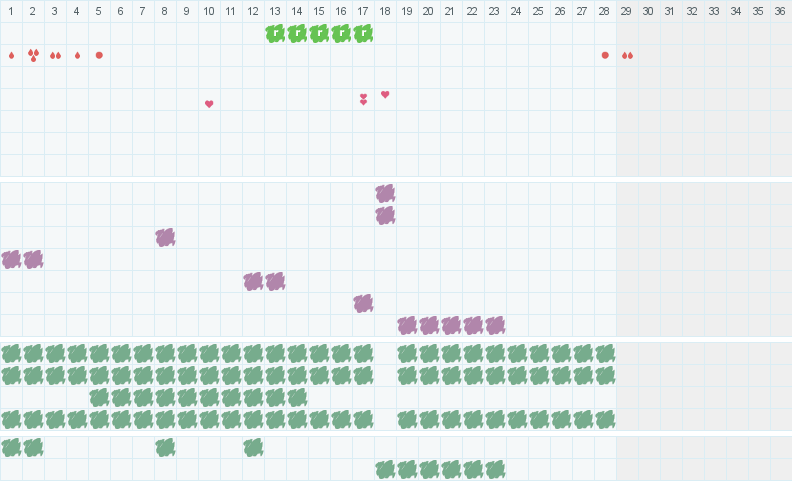Click the green 'r' marker on day 13
The height and width of the screenshot is (481, 792).
point(275,34)
